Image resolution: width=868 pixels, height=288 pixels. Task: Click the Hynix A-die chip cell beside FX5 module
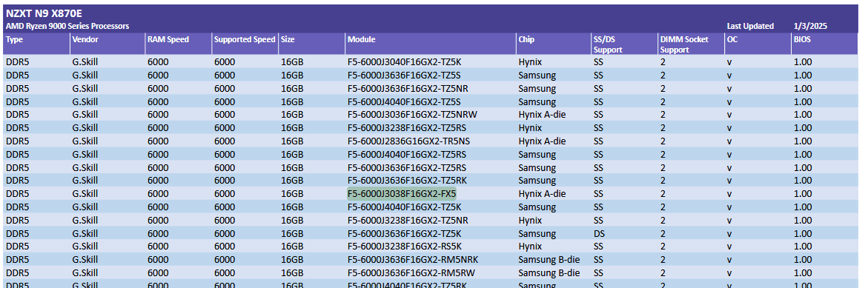point(542,194)
